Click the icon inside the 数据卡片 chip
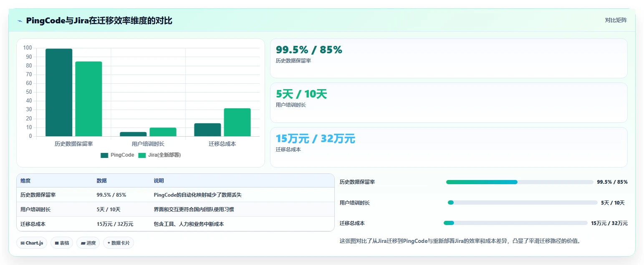The image size is (644, 265). tap(109, 243)
